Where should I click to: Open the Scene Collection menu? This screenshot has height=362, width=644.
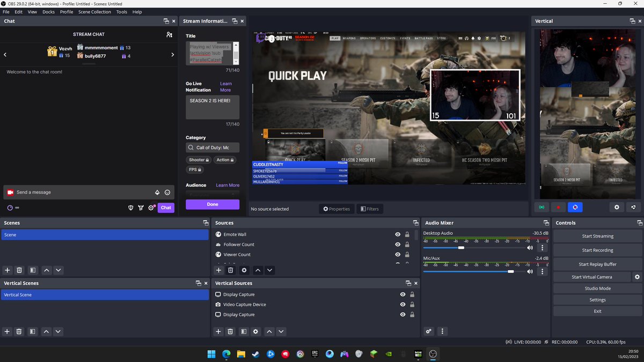click(94, 12)
